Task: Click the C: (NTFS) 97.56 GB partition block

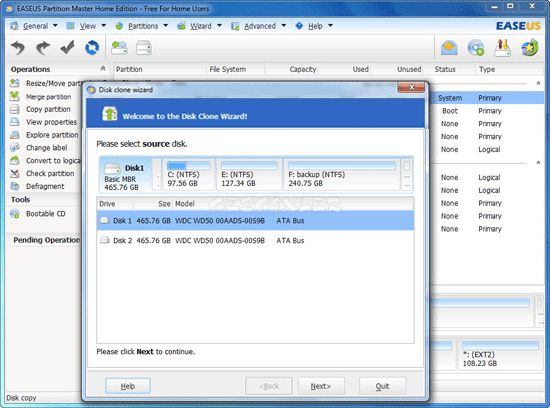Action: pos(189,175)
